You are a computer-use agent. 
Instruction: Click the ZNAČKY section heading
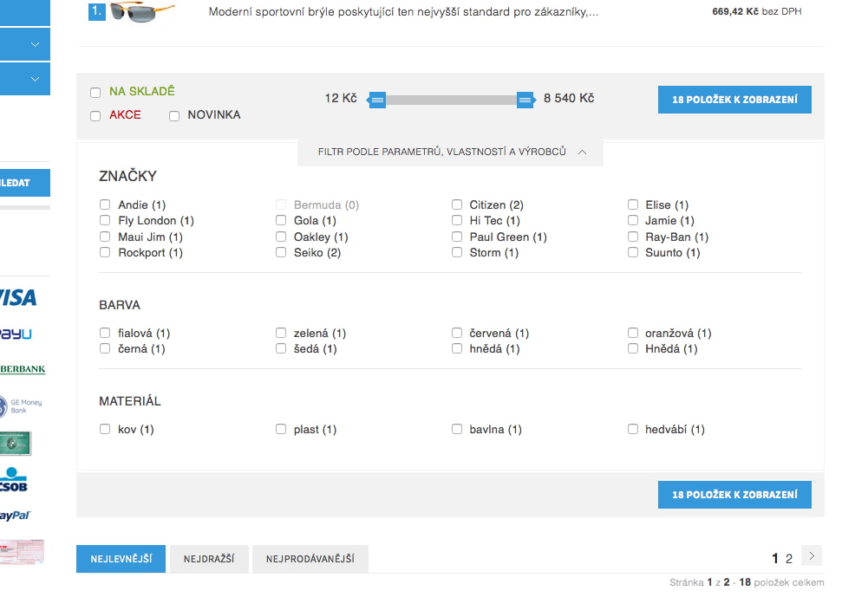pos(127,176)
